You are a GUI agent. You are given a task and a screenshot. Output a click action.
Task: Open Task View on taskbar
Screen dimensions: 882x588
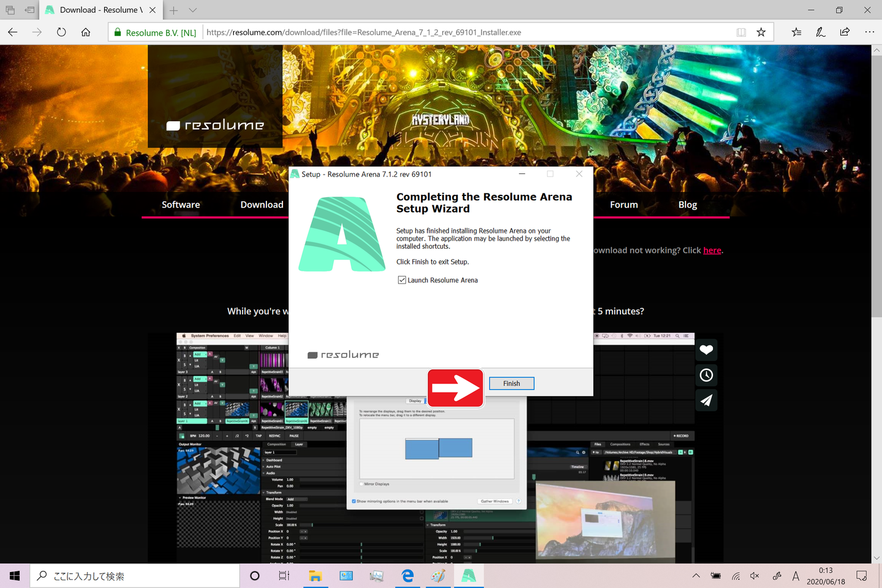284,576
